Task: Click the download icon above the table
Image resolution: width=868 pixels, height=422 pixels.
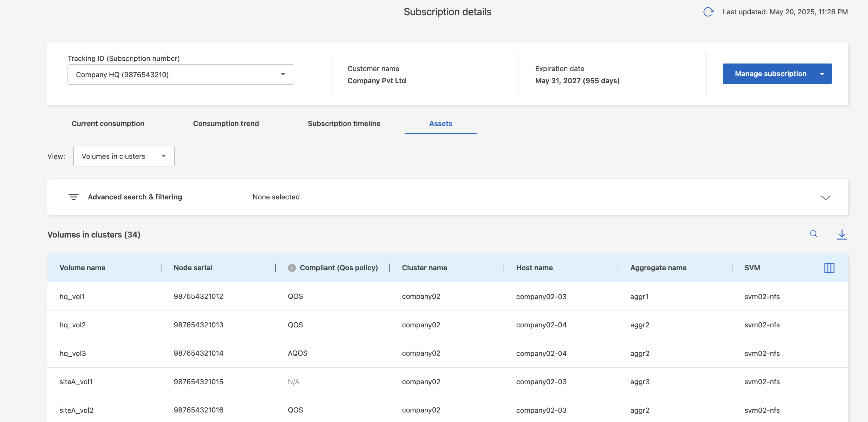Action: click(x=841, y=234)
